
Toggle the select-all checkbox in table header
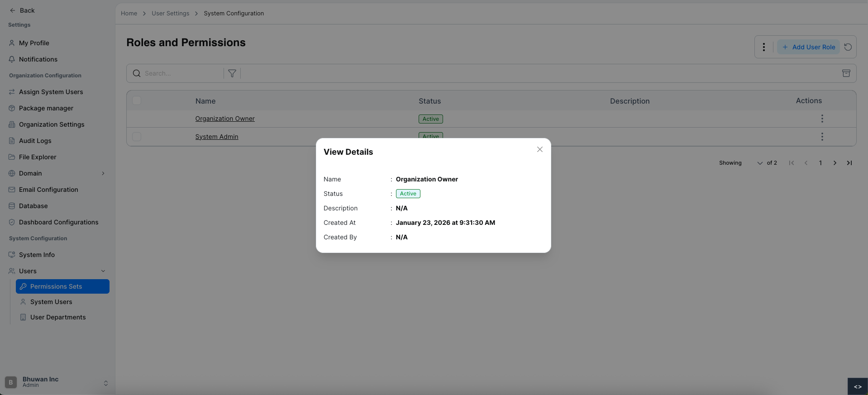pyautogui.click(x=137, y=100)
